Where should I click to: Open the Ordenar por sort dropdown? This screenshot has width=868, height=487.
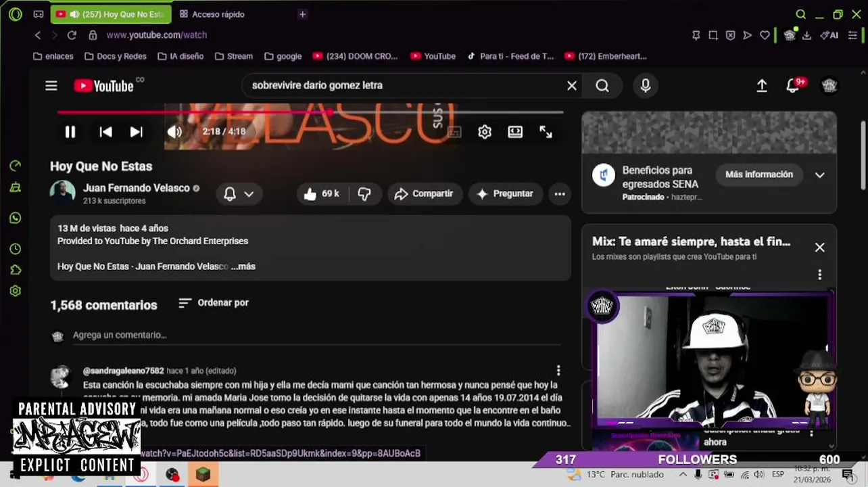point(214,303)
